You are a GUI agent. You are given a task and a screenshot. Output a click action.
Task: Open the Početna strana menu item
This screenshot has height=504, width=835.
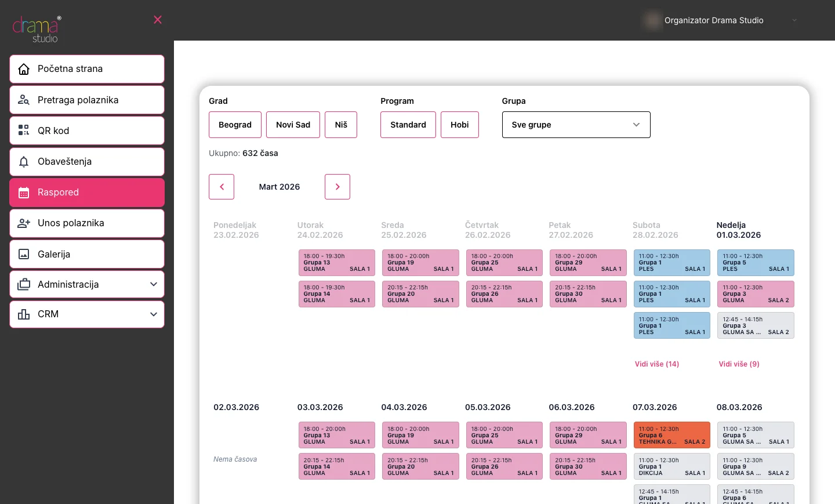(87, 69)
